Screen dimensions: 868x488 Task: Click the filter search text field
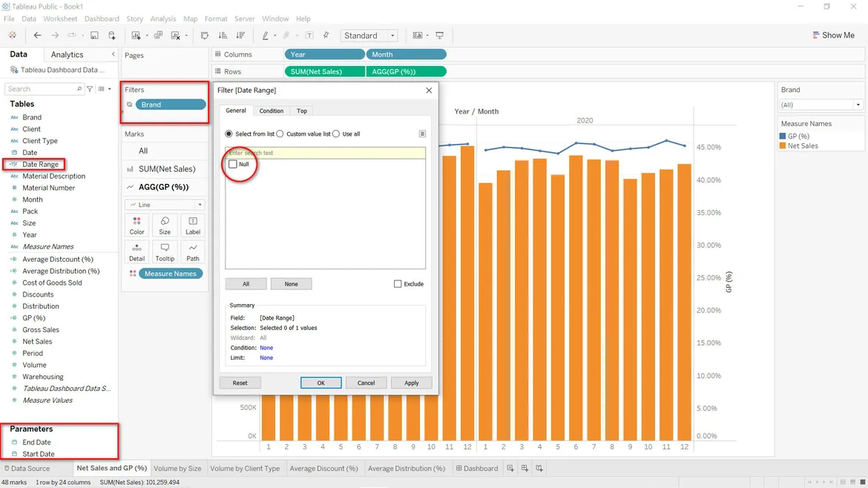coord(325,153)
